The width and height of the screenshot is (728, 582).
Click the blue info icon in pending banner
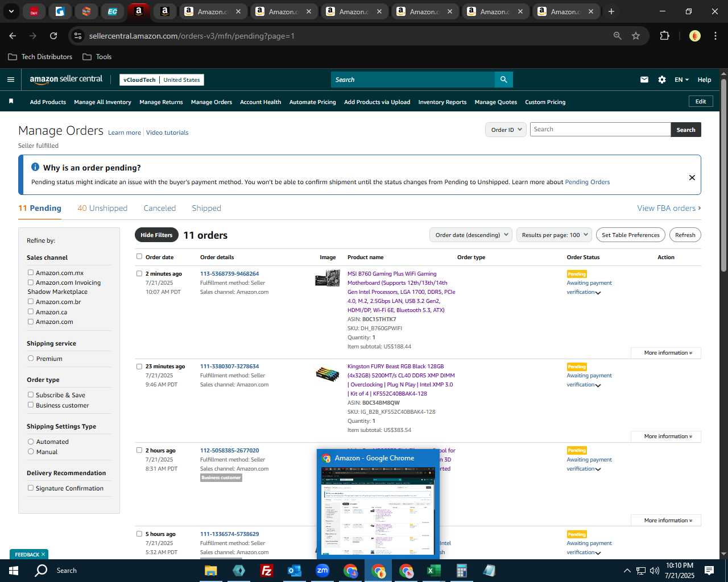coord(35,167)
